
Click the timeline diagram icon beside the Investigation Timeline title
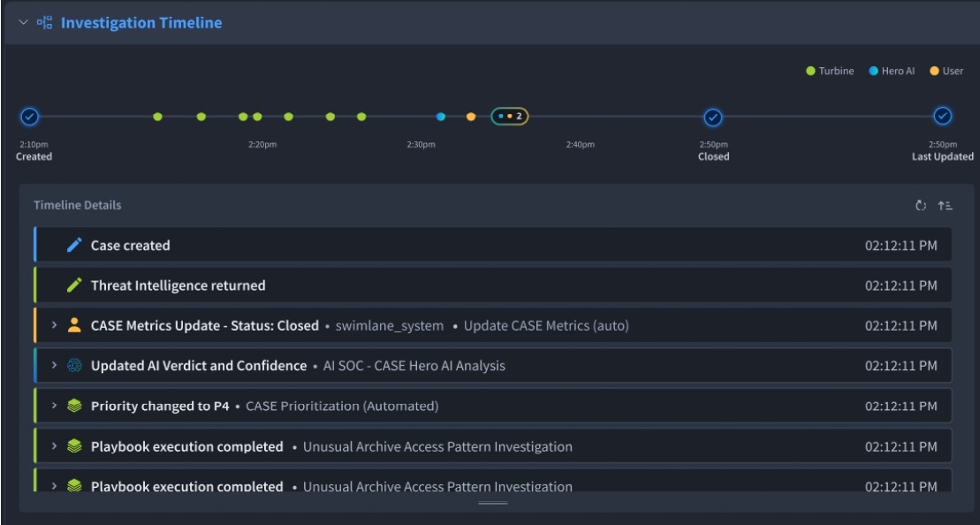click(x=44, y=23)
